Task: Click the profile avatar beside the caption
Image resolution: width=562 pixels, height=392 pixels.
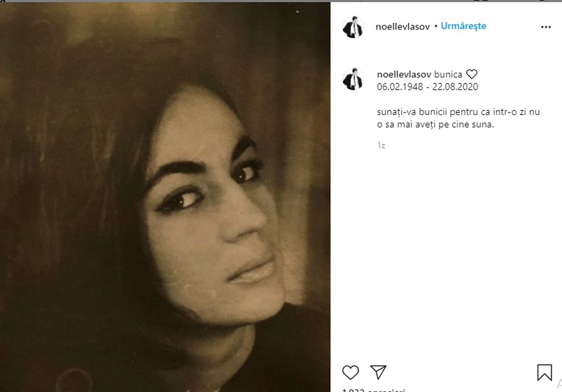Action: coord(353,80)
